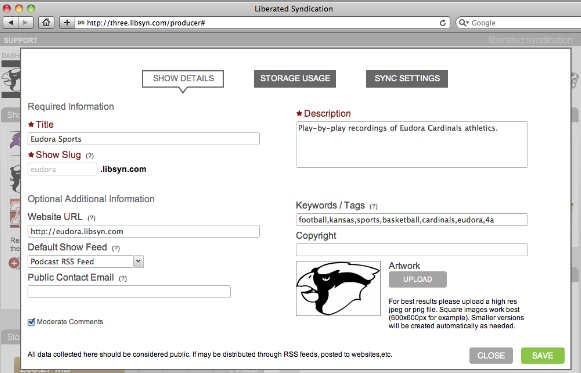
Task: Upload new artwork image
Action: [418, 279]
